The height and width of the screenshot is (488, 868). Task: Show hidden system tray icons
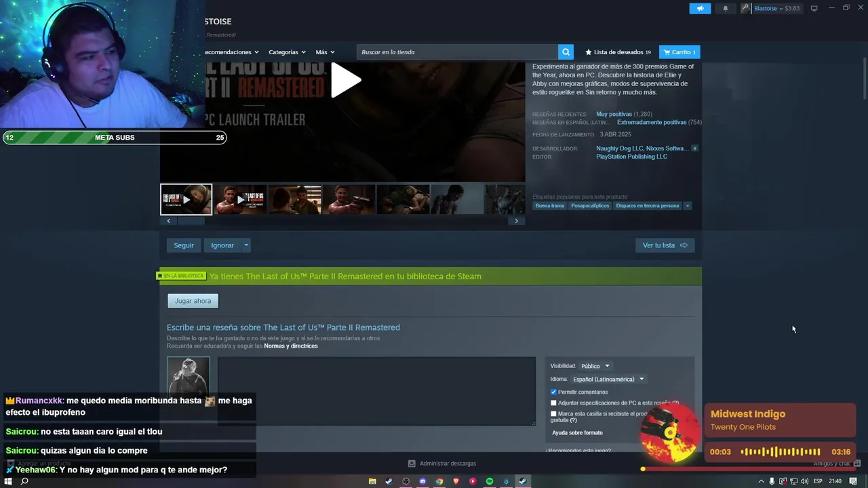click(x=761, y=481)
